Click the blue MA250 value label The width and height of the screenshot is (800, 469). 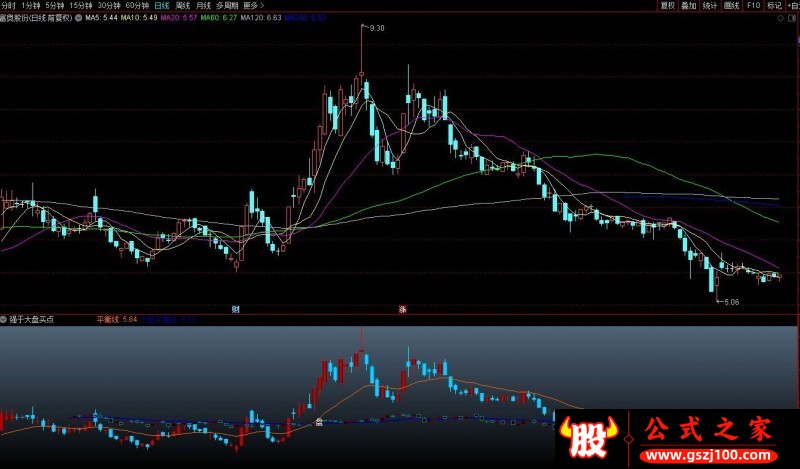point(305,18)
